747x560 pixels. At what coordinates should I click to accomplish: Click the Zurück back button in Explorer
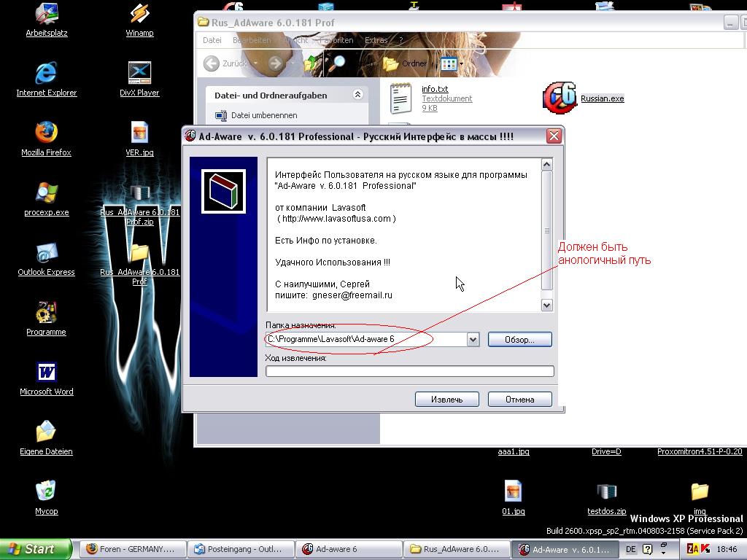[225, 63]
